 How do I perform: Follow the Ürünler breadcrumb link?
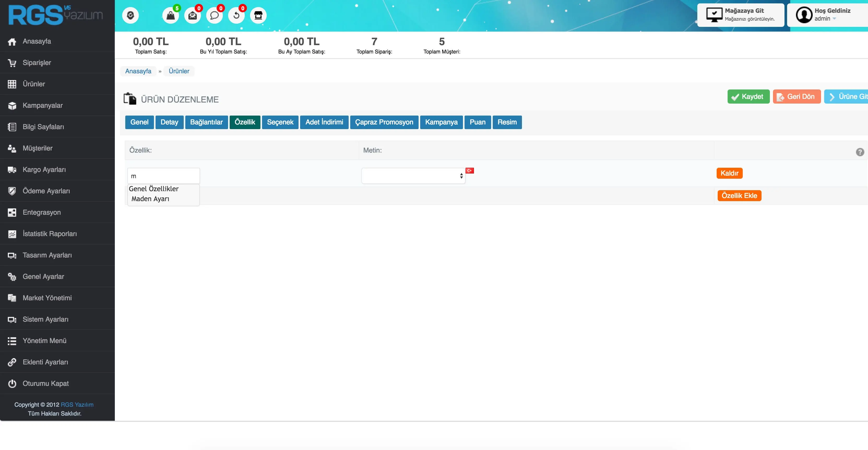[x=179, y=71]
